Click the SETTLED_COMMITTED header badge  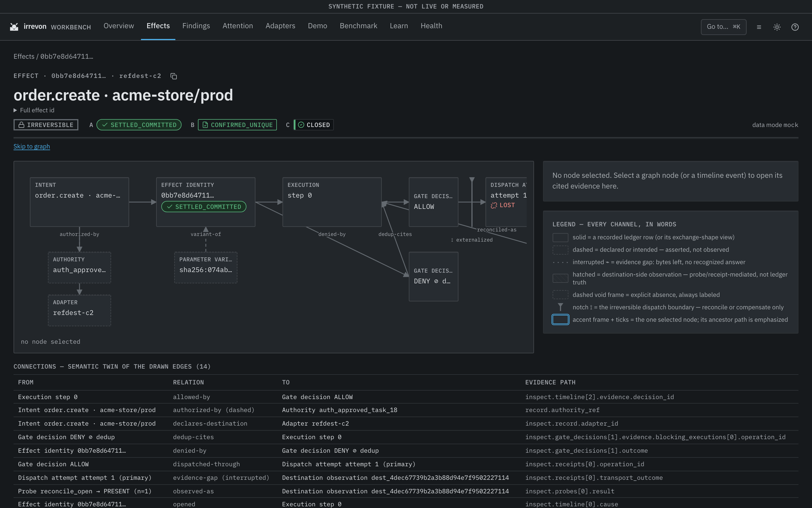(139, 125)
